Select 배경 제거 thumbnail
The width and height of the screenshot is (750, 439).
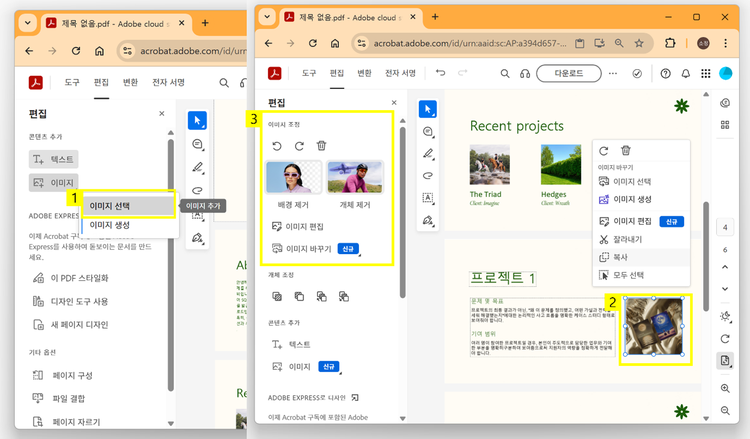point(293,177)
